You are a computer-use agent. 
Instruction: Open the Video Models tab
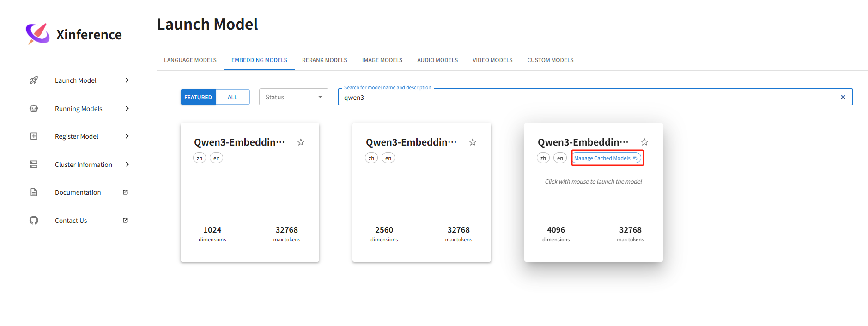click(x=492, y=60)
